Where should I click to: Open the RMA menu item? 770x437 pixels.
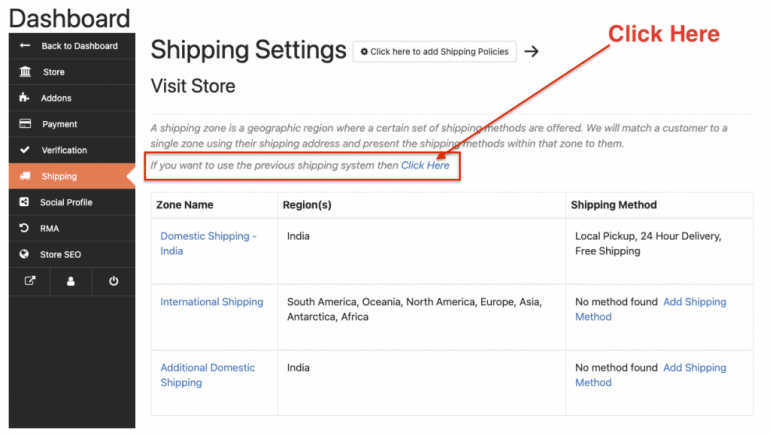[72, 228]
